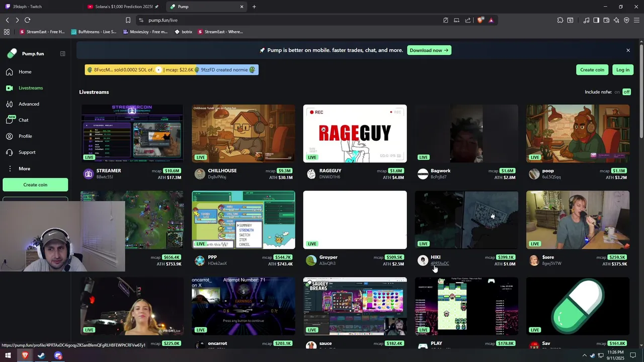
Task: Click the green Create coin sidebar button
Action: (35, 185)
